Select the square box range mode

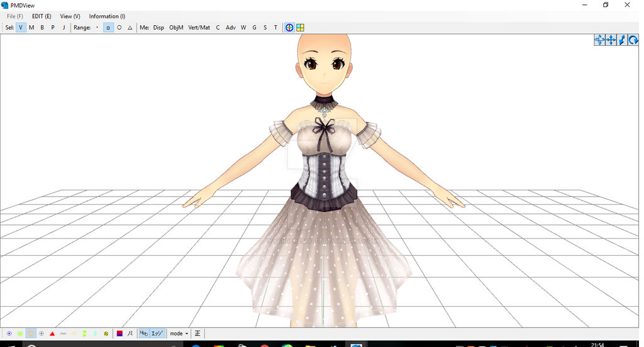click(108, 28)
